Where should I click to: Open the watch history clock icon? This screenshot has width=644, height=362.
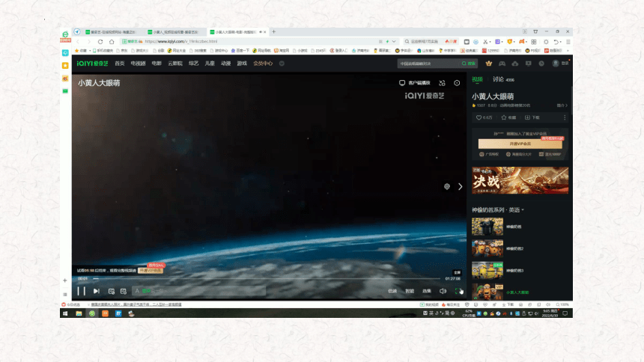pyautogui.click(x=541, y=64)
